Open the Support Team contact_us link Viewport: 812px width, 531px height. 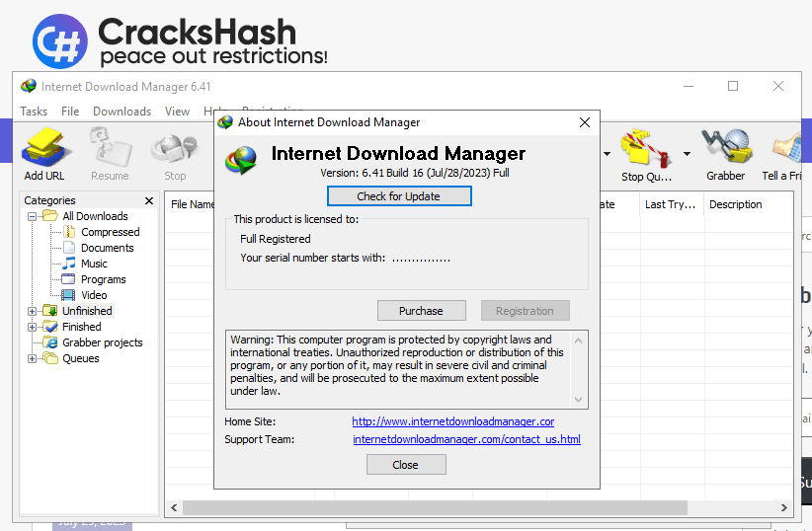[x=466, y=439]
